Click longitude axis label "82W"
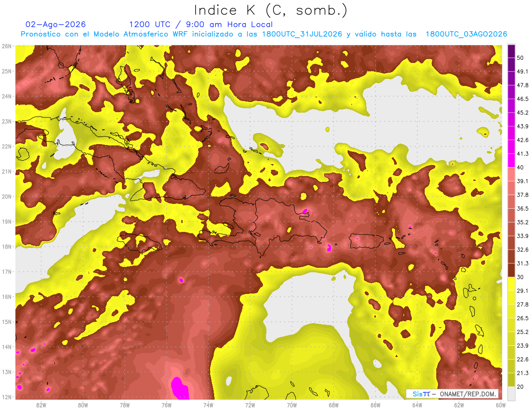Image resolution: width=532 pixels, height=411 pixels. point(41,405)
